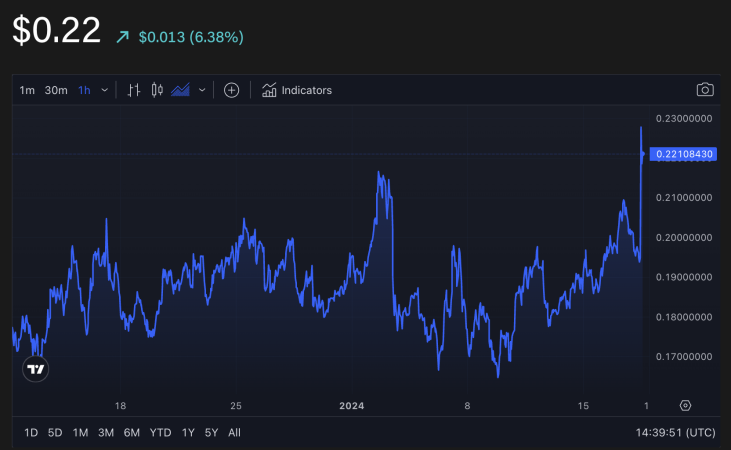Click the TradingView logo on chart
731x450 pixels.
[35, 369]
